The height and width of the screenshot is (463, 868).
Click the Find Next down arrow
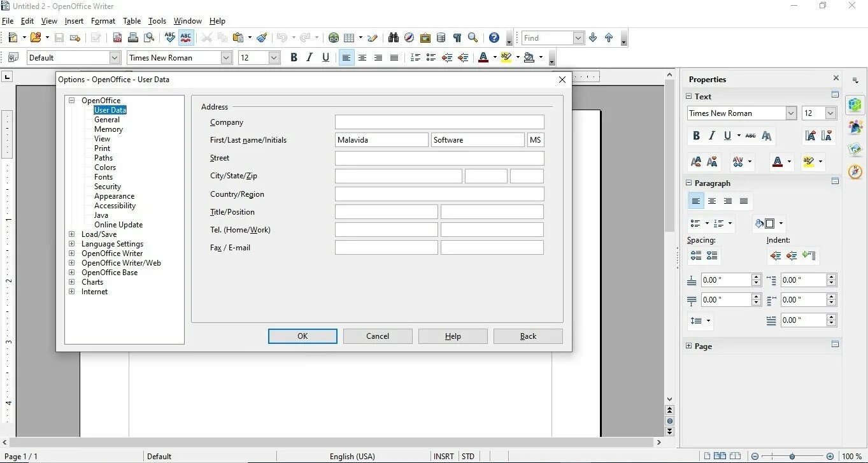pos(593,38)
